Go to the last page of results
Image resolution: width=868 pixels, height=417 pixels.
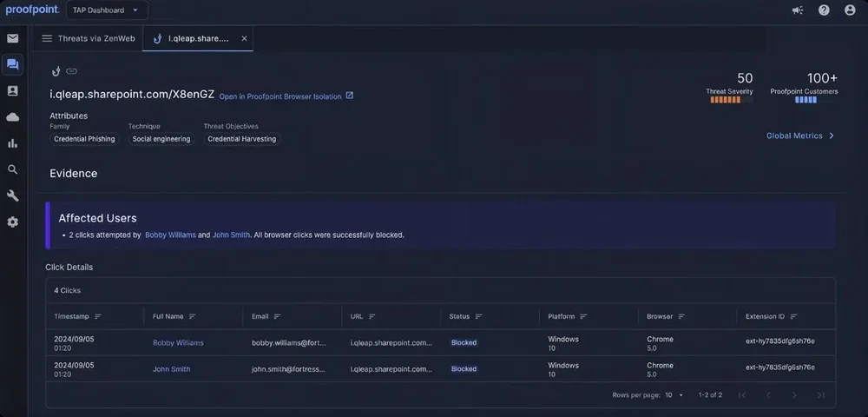click(820, 395)
